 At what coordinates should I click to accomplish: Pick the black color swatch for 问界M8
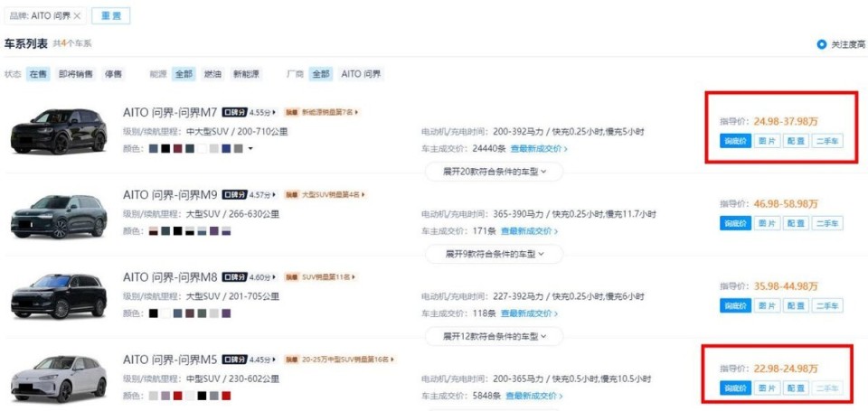[154, 313]
